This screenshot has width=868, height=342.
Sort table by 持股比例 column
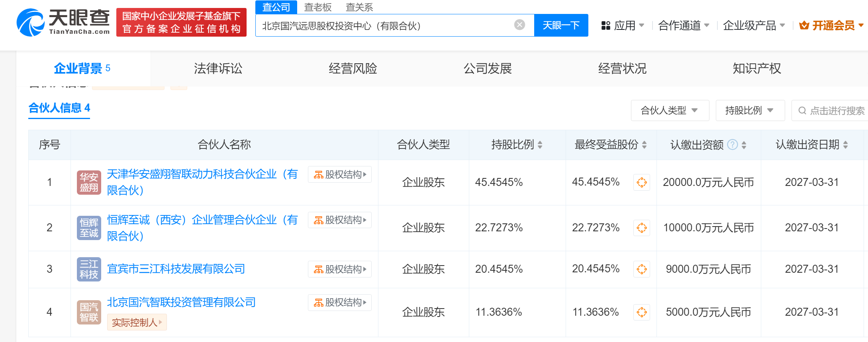pos(540,145)
